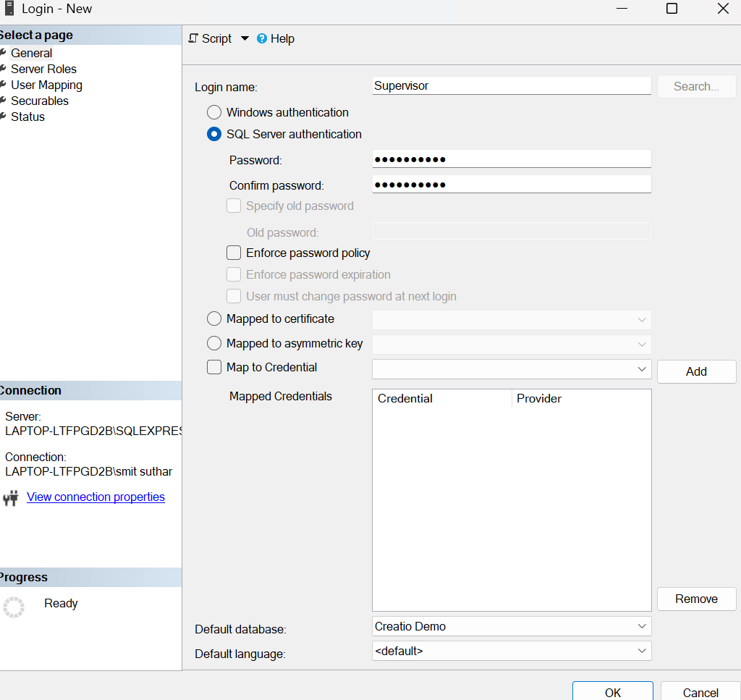Toggle User must change password checkbox

[x=234, y=296]
